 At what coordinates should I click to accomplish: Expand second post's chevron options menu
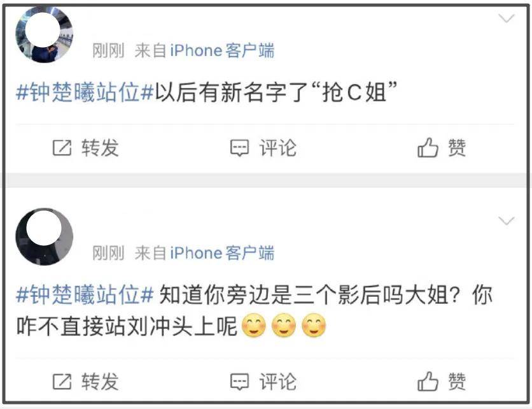507,221
